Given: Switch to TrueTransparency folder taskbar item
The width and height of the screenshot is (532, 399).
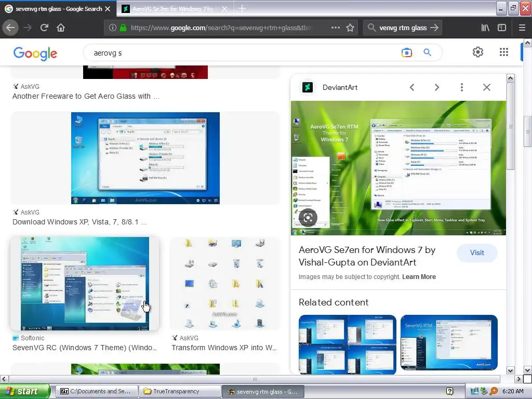Looking at the screenshot, I should [179, 391].
